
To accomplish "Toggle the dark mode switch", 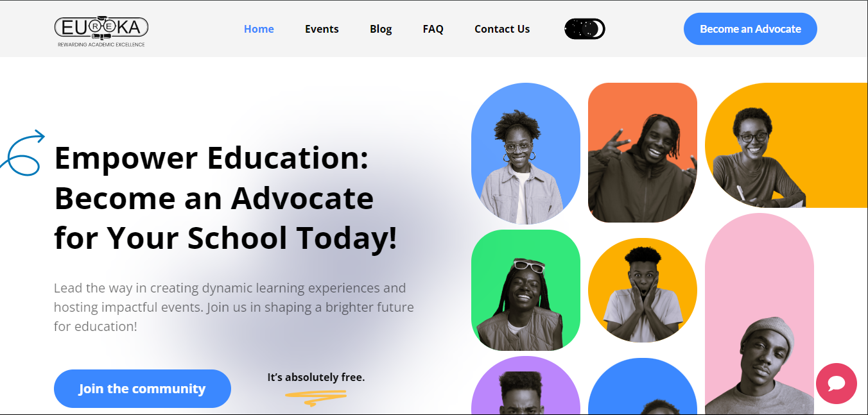I will pyautogui.click(x=585, y=29).
